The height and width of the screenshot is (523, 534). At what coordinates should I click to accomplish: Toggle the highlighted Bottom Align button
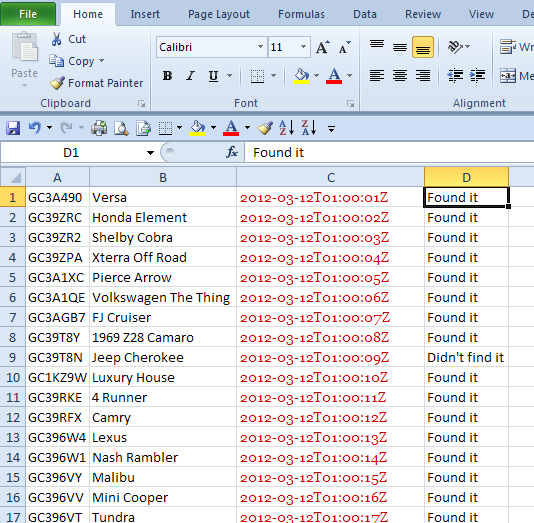pos(423,47)
